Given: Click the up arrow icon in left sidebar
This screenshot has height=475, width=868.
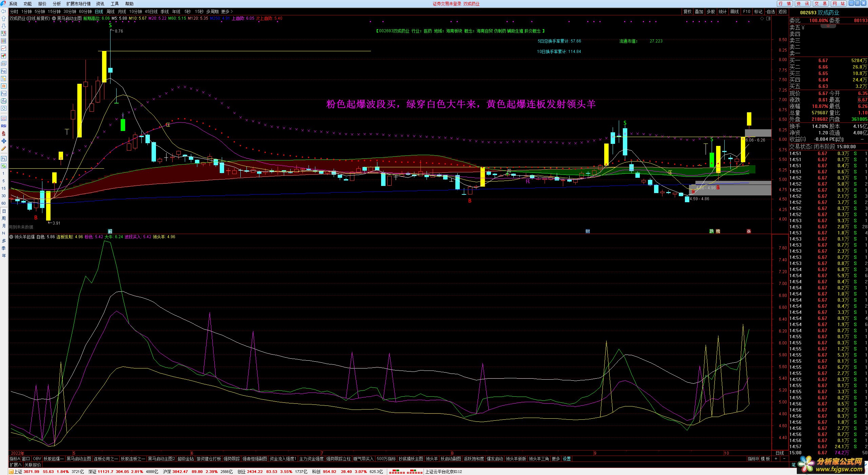Looking at the screenshot, I should pyautogui.click(x=4, y=19).
